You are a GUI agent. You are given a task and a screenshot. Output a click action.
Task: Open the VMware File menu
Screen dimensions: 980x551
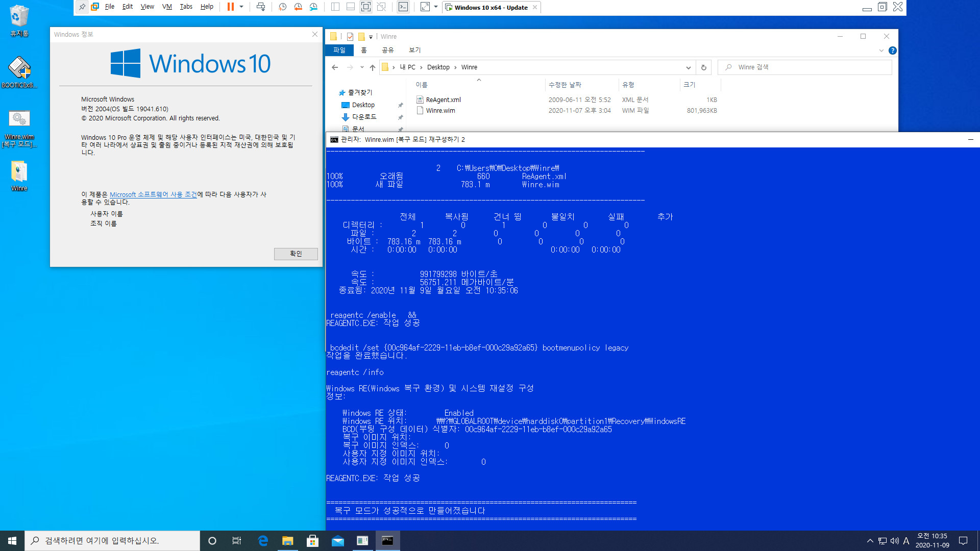110,7
